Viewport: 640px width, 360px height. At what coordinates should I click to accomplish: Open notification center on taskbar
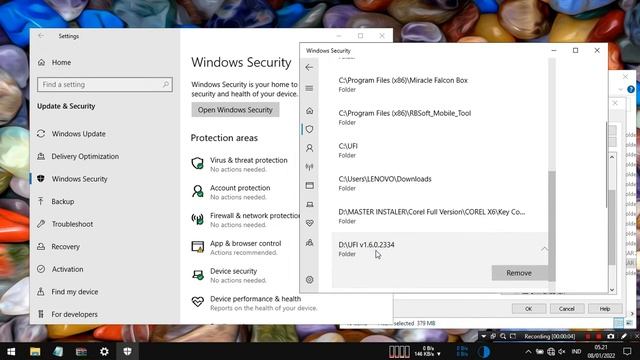point(627,351)
